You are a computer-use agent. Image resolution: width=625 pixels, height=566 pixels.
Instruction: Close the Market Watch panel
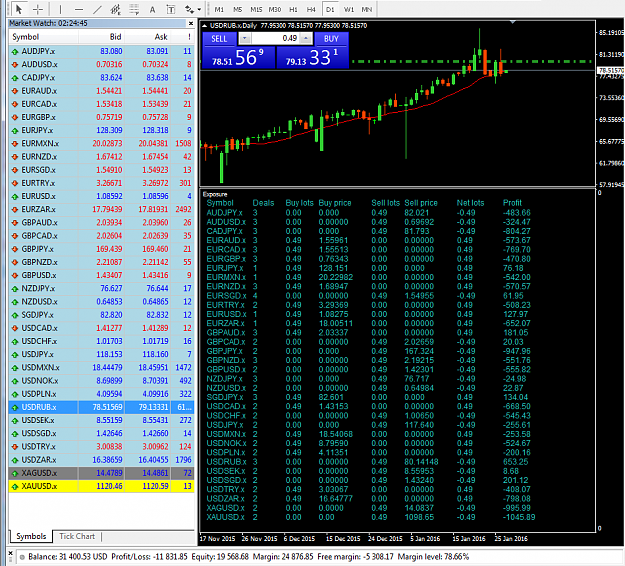click(191, 24)
